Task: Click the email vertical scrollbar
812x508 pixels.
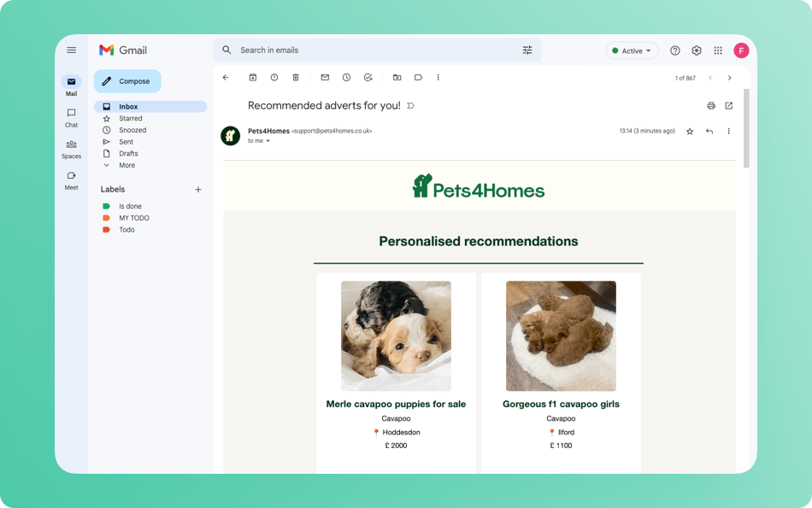Action: (746, 128)
